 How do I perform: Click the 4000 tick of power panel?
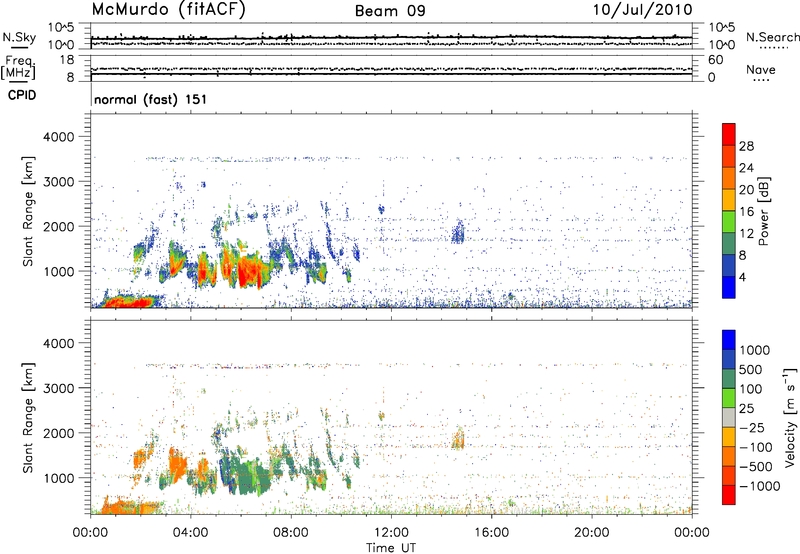pos(59,137)
